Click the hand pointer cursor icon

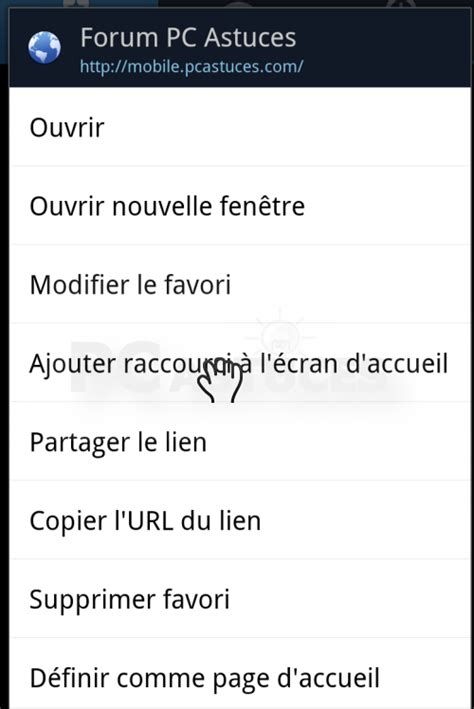tap(220, 381)
